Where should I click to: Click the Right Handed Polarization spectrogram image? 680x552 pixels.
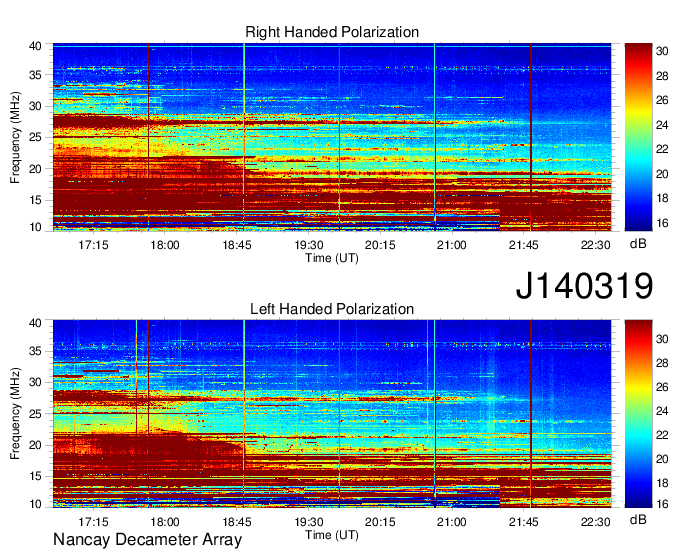coord(332,137)
